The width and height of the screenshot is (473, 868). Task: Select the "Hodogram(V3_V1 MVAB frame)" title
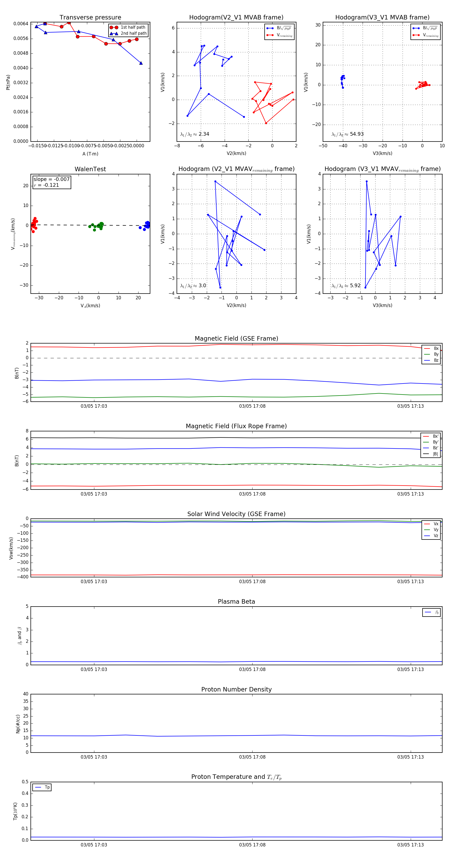pyautogui.click(x=382, y=17)
